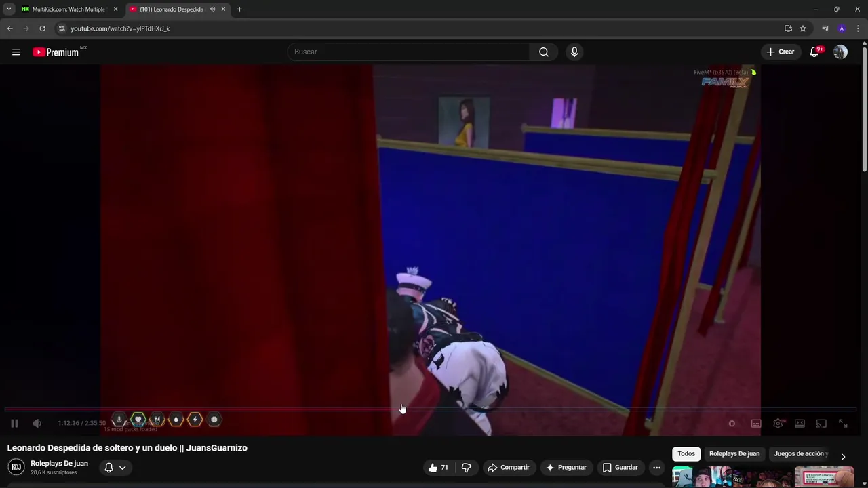Show next filter chips with arrow

click(843, 456)
